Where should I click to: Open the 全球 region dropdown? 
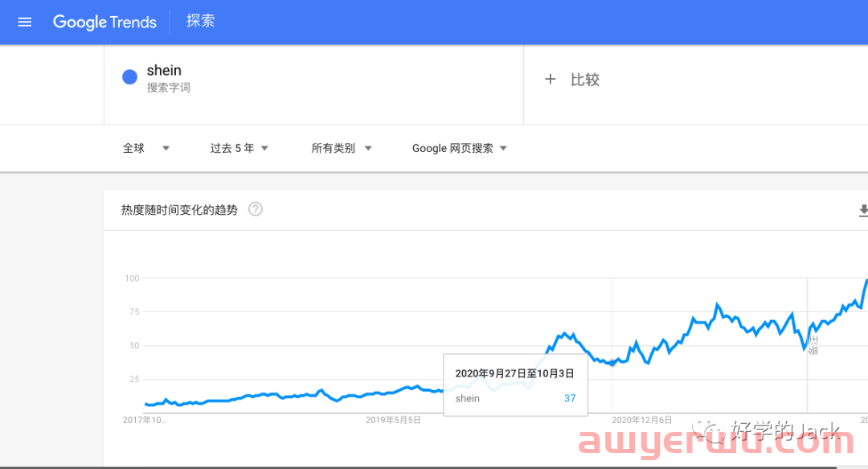pos(146,148)
